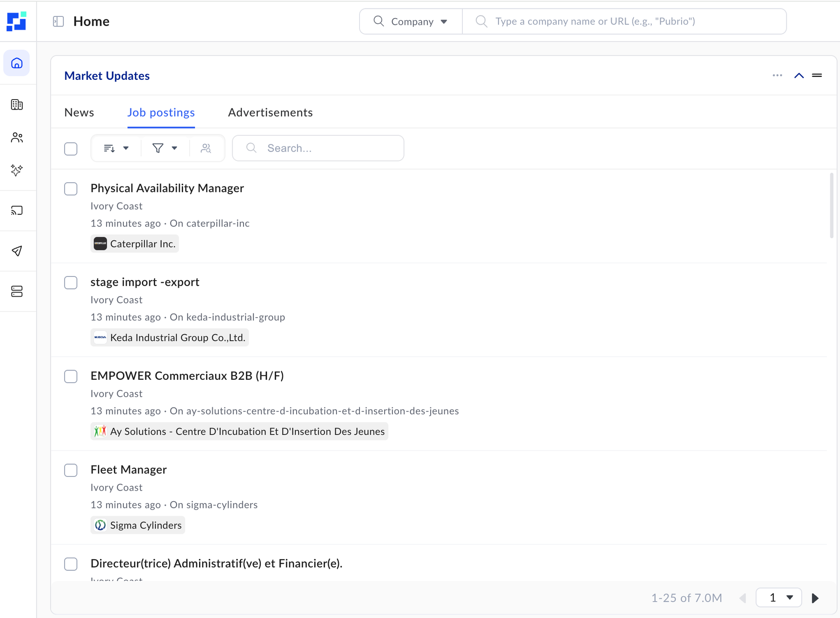Open the filter dropdown
Viewport: 840px width, 618px height.
point(165,148)
